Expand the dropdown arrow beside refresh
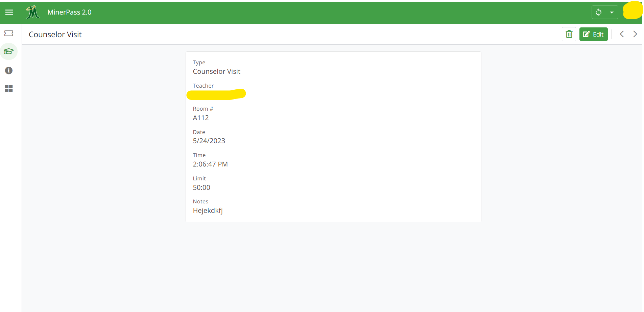 coord(612,13)
